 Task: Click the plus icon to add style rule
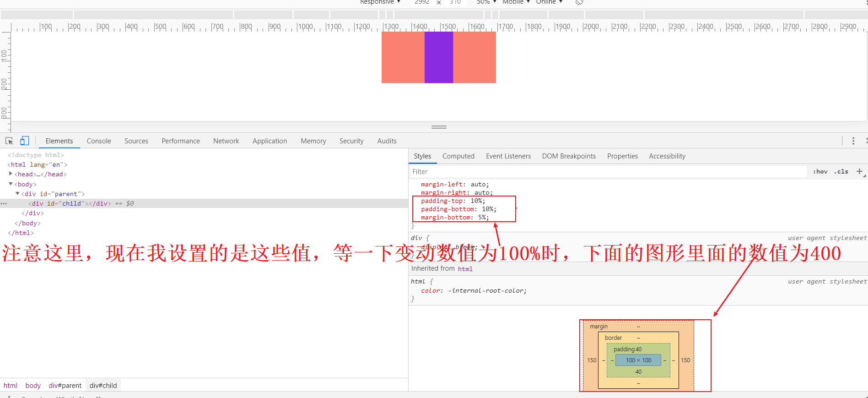click(x=859, y=172)
